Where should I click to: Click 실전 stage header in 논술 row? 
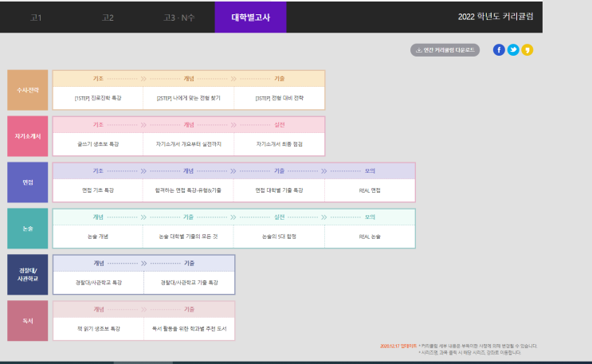tap(280, 217)
